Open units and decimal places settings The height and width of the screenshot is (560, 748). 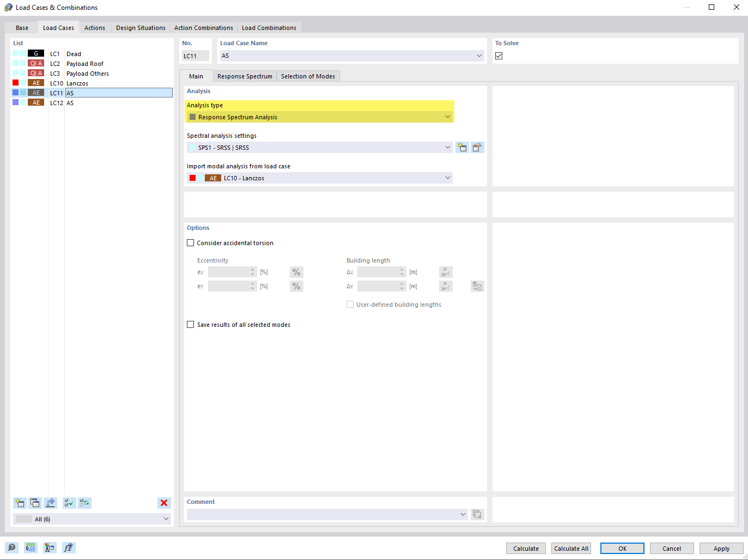(x=31, y=547)
